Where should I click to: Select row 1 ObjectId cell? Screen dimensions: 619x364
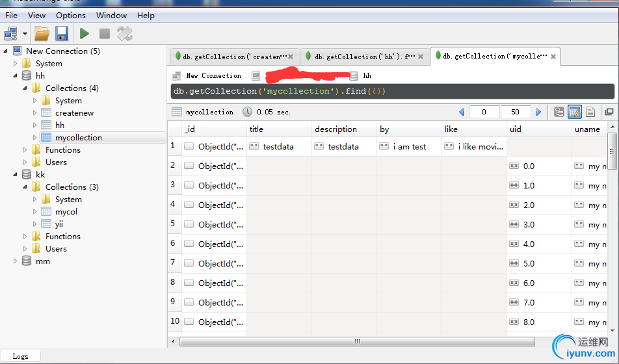214,146
